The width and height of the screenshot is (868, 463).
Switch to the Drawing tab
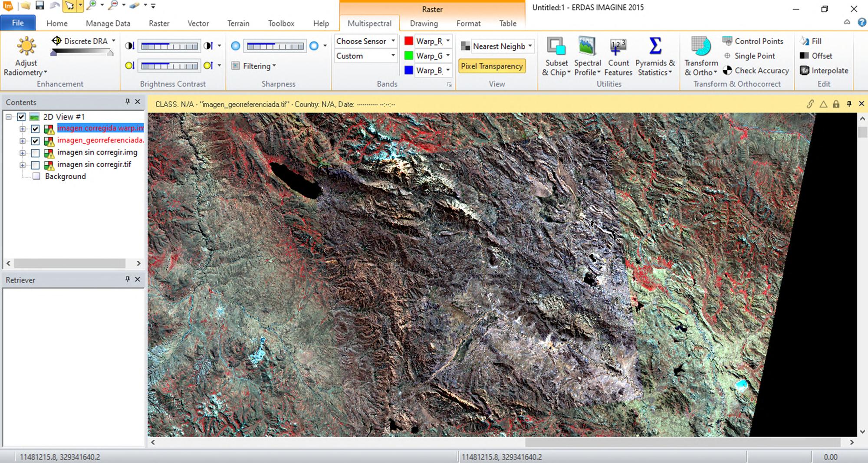(x=424, y=23)
